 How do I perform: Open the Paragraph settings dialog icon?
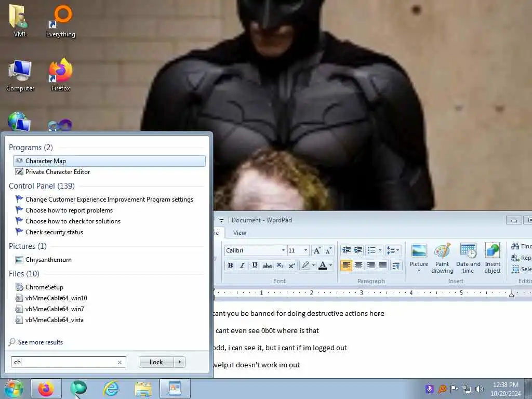tap(396, 265)
